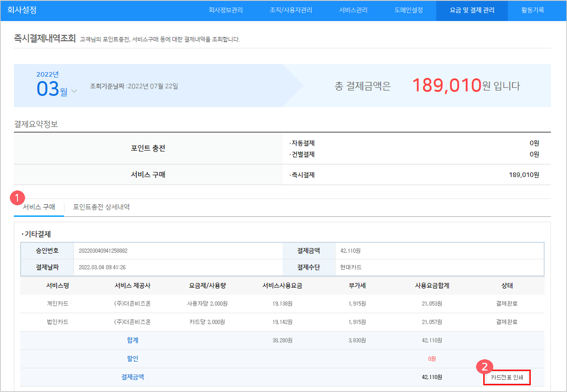
Task: Select the 서비스관리 menu item
Action: [353, 10]
